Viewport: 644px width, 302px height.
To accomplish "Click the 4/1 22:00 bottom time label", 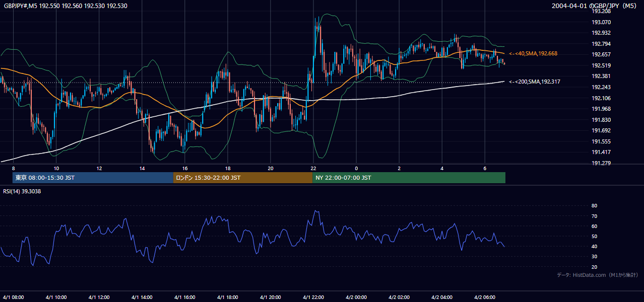I will click(x=313, y=297).
